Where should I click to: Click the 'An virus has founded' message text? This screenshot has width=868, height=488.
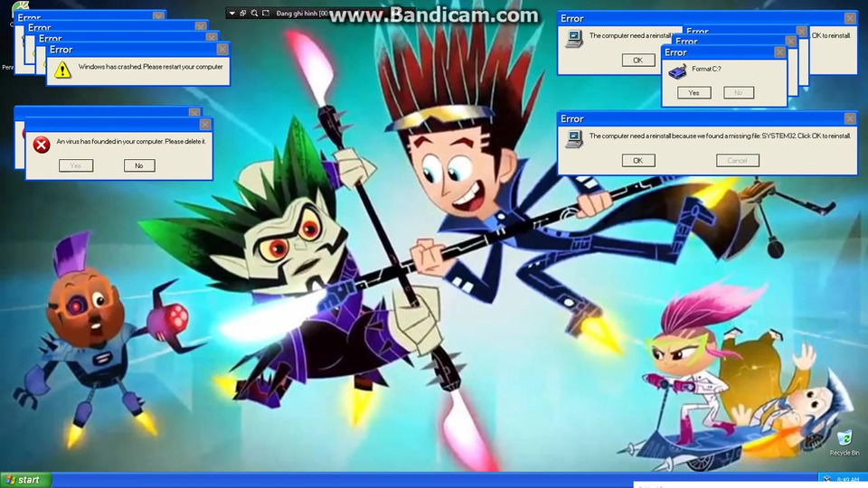tap(131, 141)
